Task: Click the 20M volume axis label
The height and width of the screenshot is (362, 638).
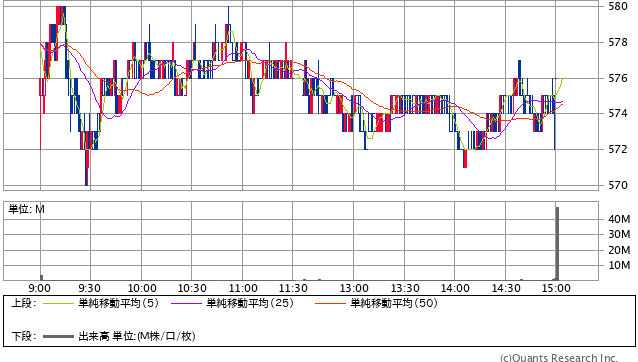Action: coord(619,250)
